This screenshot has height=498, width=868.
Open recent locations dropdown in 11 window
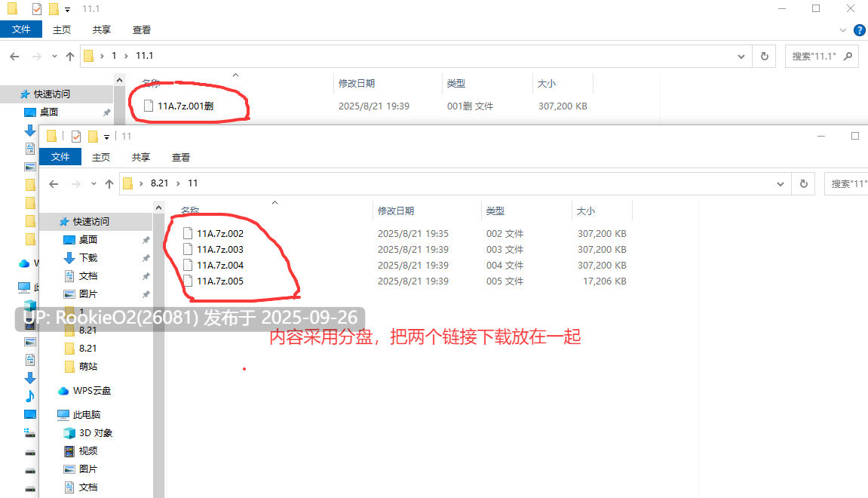(x=94, y=184)
